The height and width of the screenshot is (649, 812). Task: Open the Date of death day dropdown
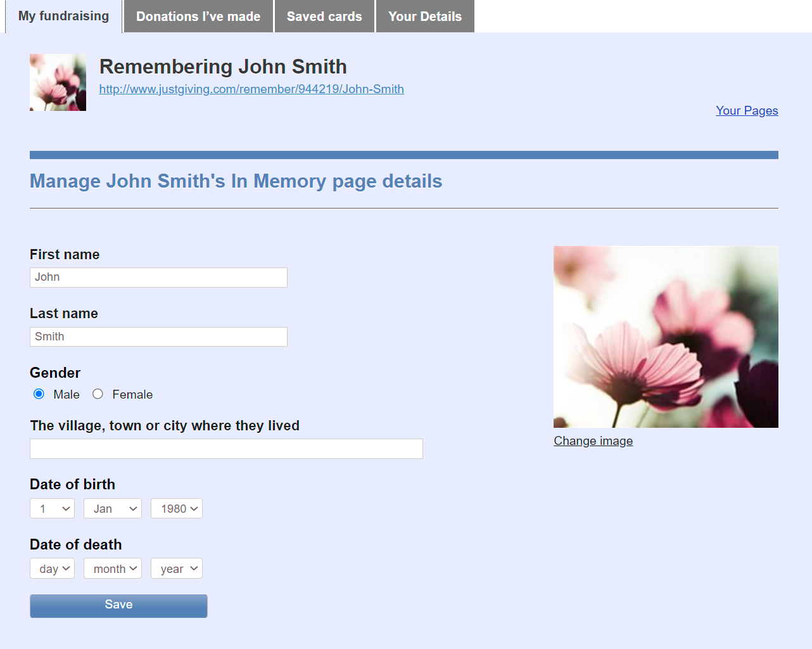(x=52, y=569)
